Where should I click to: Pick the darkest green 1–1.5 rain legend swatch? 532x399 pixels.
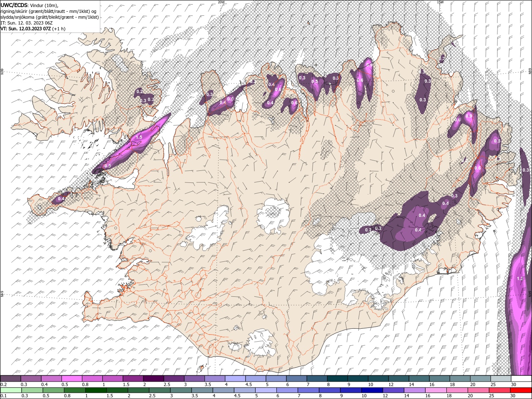tap(96, 390)
